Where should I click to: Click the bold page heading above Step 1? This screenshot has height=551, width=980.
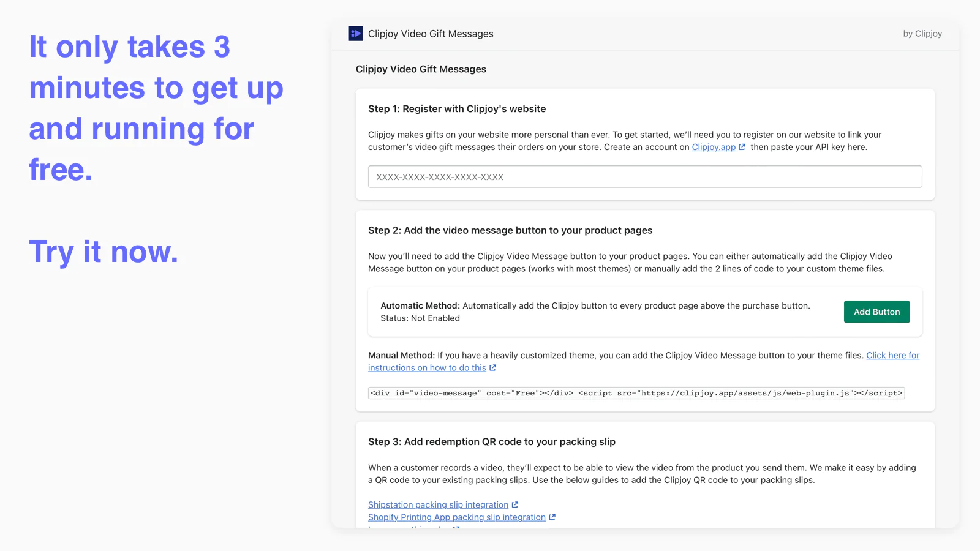pos(421,69)
